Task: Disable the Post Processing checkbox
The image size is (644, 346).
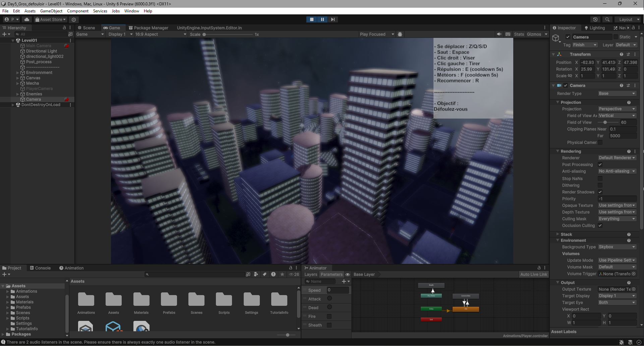Action: 600,164
